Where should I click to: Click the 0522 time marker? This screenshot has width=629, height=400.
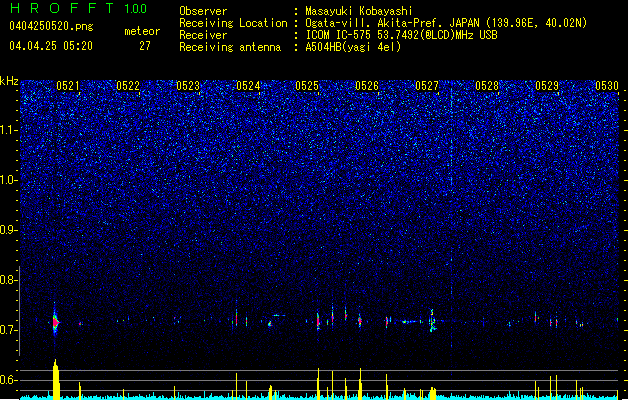128,86
